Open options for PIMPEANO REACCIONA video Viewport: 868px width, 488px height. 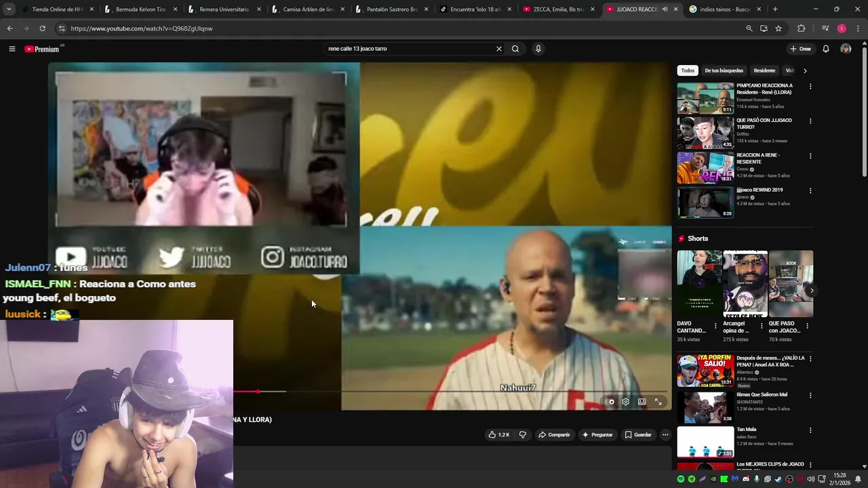pyautogui.click(x=810, y=87)
